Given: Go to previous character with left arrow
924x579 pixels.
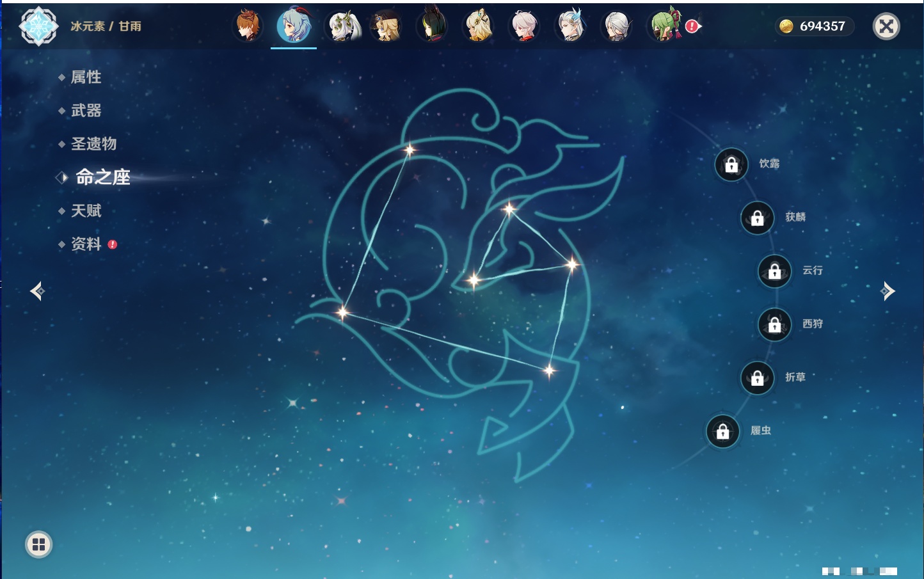Looking at the screenshot, I should pos(37,291).
